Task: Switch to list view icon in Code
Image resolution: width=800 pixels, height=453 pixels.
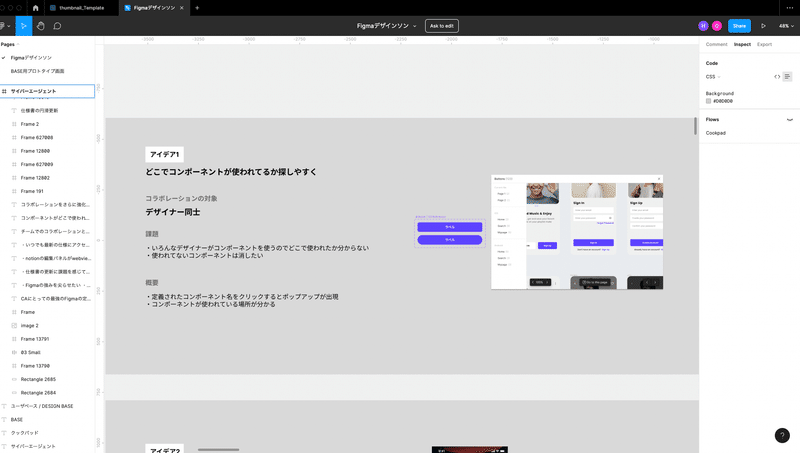Action: (787, 77)
